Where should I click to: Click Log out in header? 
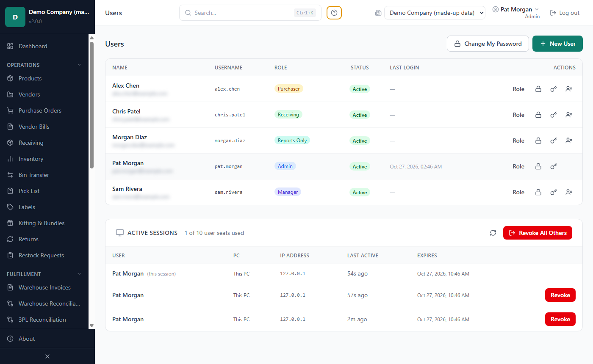(x=565, y=13)
